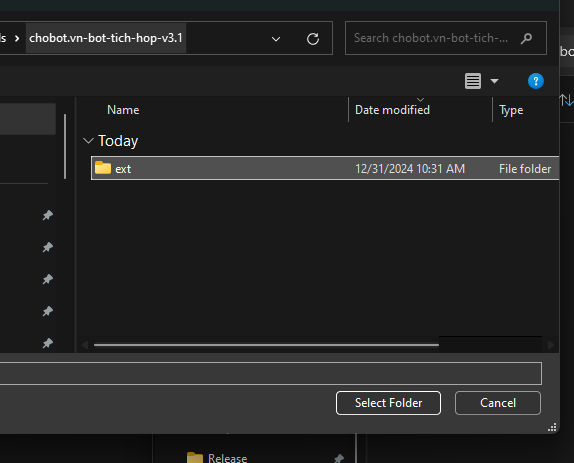
Task: Click the folder name input field
Action: pyautogui.click(x=271, y=373)
